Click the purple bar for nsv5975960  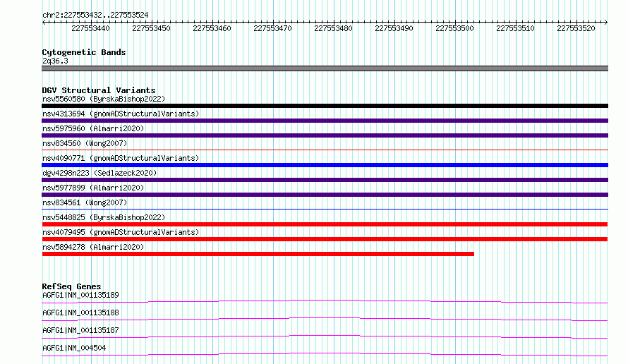pos(325,135)
